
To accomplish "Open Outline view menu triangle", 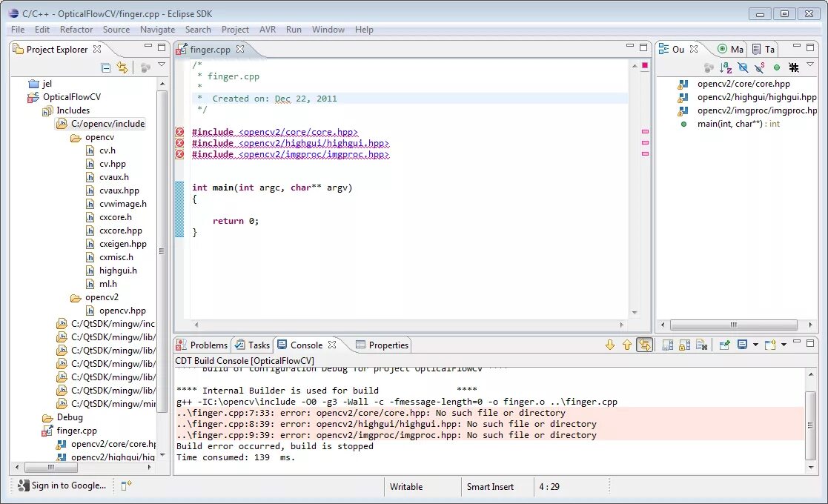I will coord(810,64).
